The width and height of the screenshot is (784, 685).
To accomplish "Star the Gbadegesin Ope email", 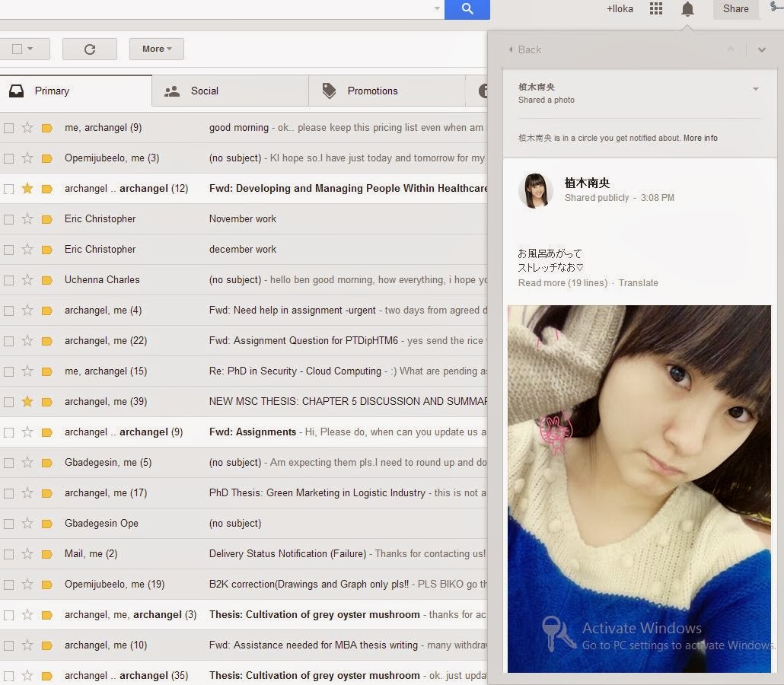I will point(27,524).
